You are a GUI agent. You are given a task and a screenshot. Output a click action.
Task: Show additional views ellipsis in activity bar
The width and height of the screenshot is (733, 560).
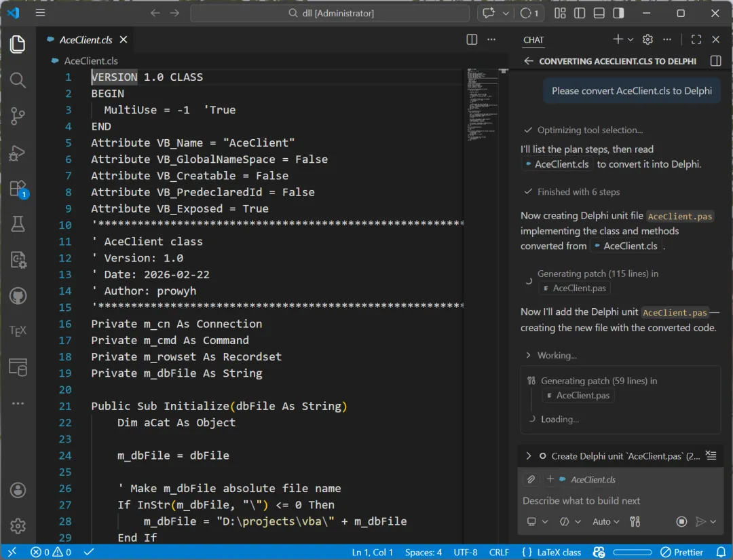[x=18, y=403]
